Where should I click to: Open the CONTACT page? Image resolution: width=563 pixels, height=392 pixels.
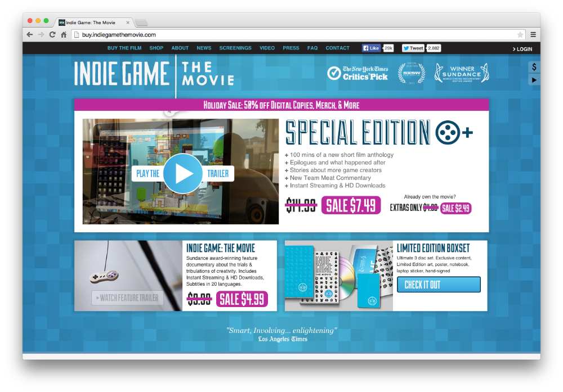[x=337, y=48]
